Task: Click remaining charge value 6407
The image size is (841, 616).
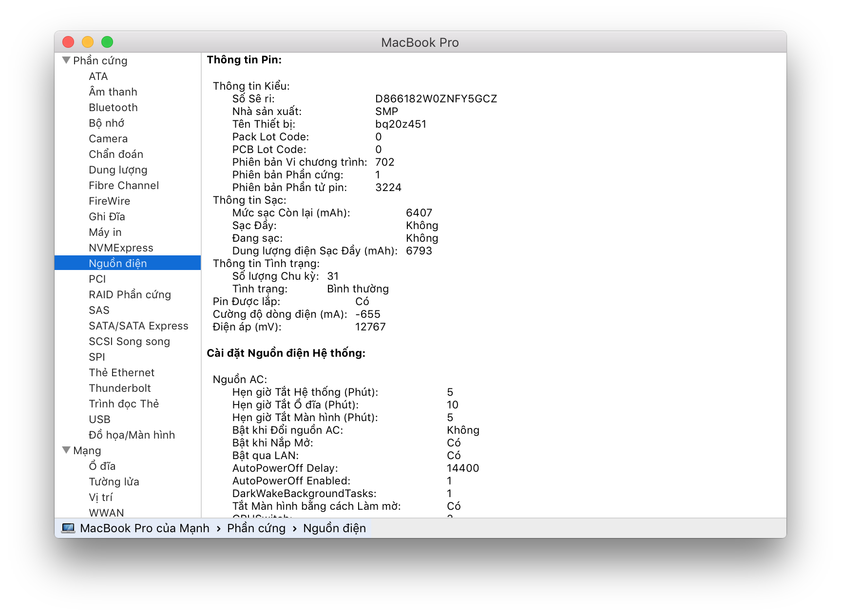Action: [419, 213]
